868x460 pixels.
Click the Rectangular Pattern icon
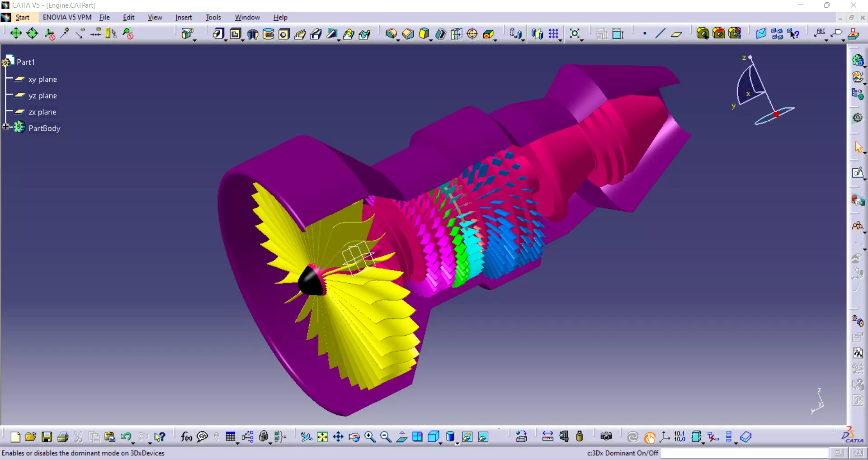tap(554, 34)
